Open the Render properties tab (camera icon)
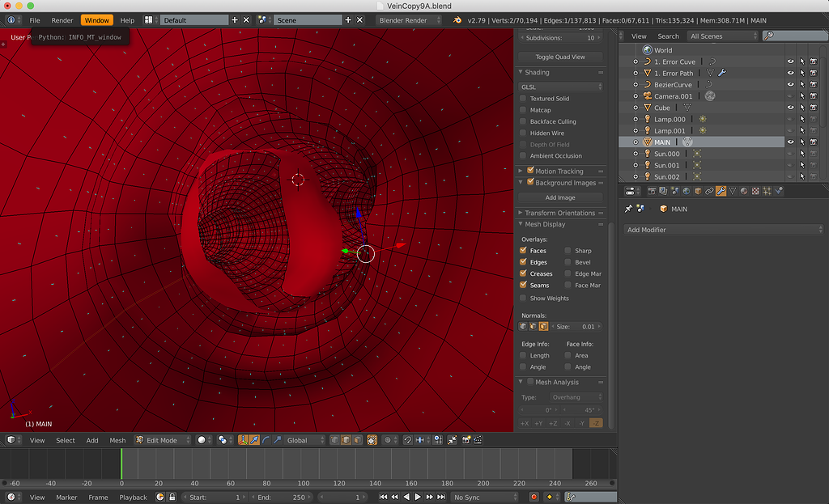Image resolution: width=829 pixels, height=504 pixels. (652, 191)
